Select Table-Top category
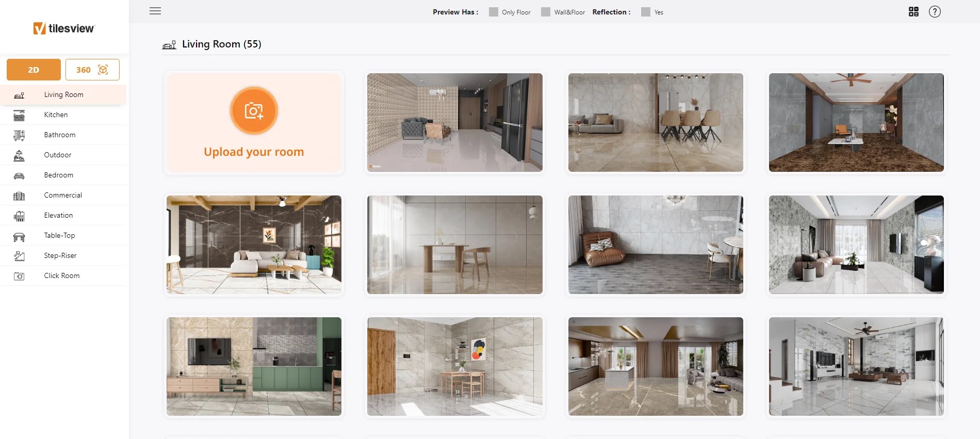980x439 pixels. (63, 236)
